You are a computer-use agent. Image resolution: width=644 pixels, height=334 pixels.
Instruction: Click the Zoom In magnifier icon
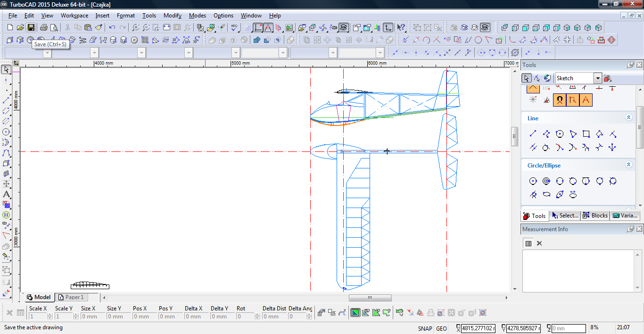[x=135, y=28]
